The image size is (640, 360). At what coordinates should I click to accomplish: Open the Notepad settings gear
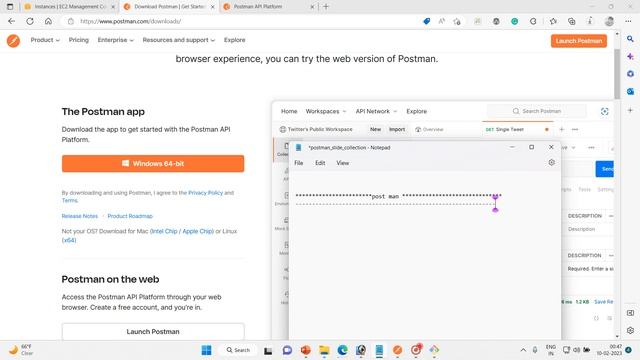coord(551,162)
